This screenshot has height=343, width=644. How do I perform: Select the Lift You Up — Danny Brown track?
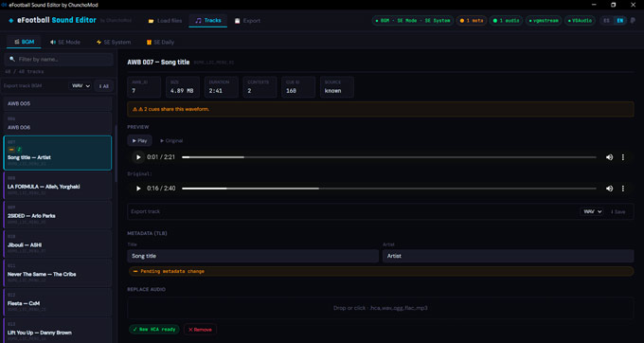57,331
